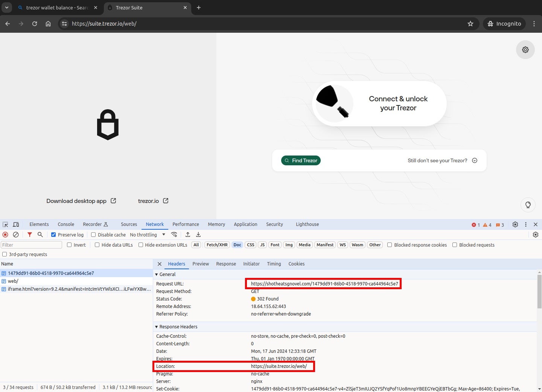
Task: Clear the network log
Action: [16, 235]
